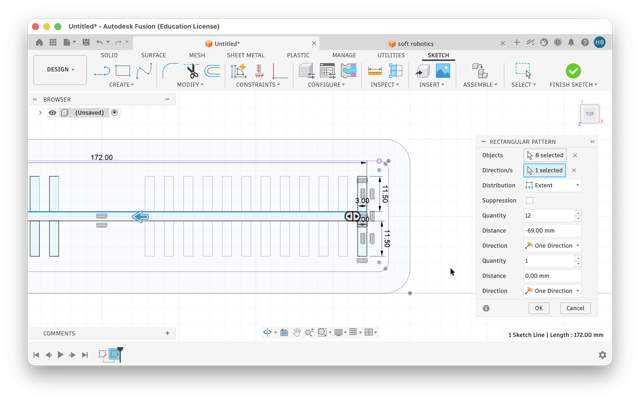Open timeline settings gear
This screenshot has height=402, width=640.
click(602, 355)
